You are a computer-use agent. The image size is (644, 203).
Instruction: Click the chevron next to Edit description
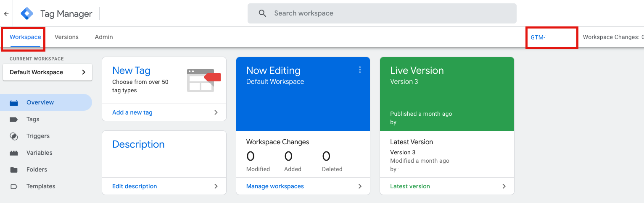[216, 186]
